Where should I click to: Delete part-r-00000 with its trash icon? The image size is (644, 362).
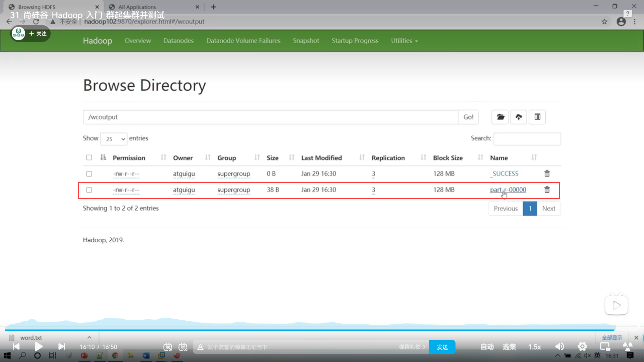(547, 189)
